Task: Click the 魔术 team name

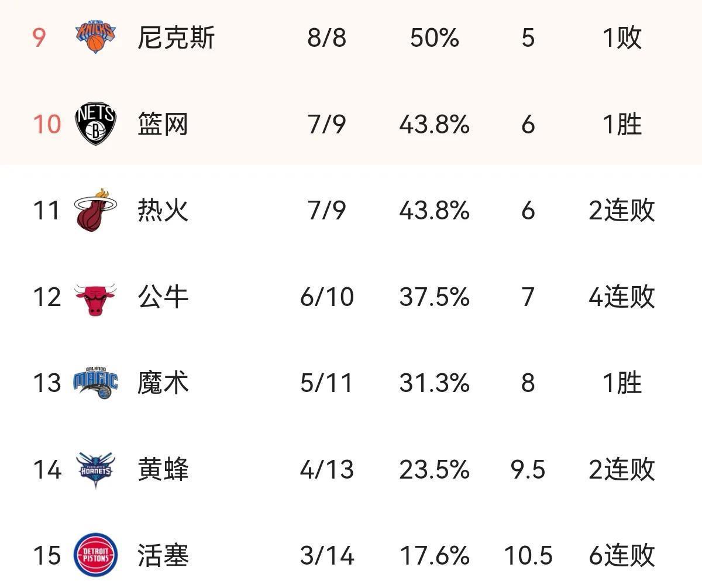Action: click(163, 383)
